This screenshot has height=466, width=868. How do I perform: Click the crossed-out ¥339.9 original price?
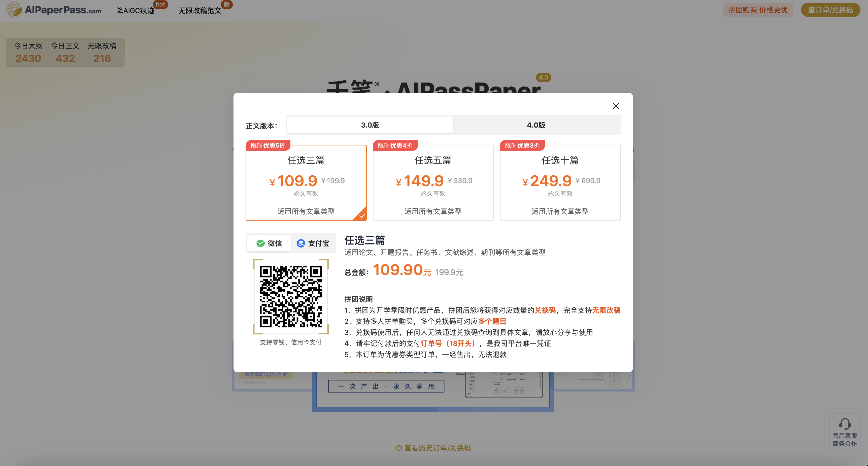(x=460, y=181)
